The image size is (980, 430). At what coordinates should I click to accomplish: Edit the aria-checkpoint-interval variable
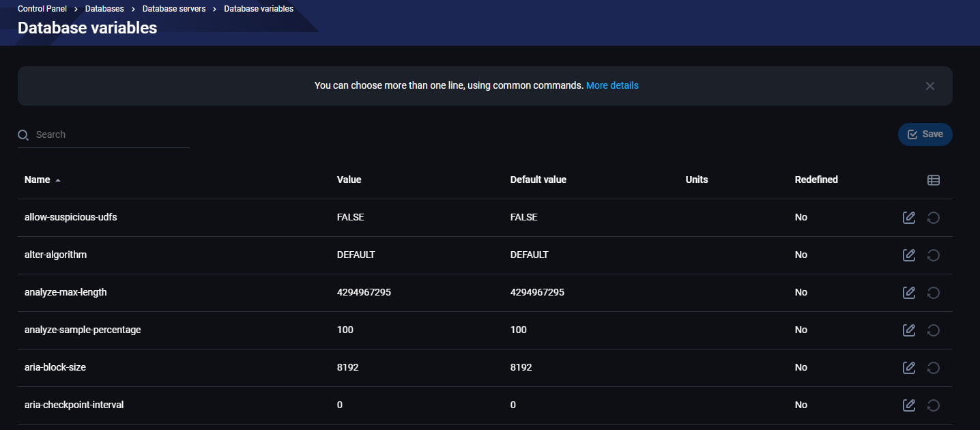(x=908, y=405)
